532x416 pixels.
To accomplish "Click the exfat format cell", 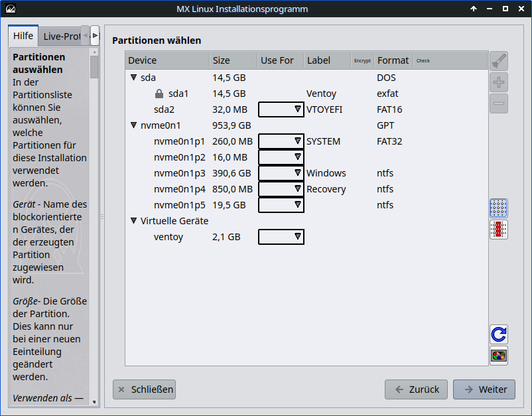I will pos(387,94).
